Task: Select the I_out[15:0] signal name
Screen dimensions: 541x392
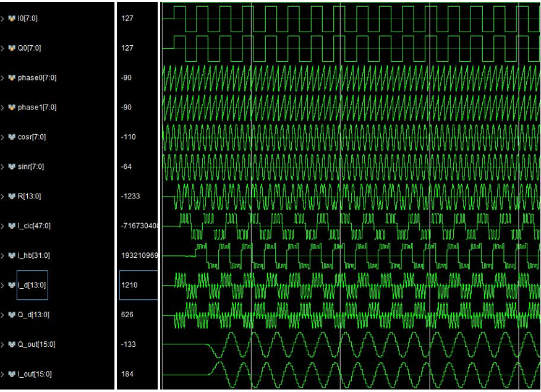Action: (35, 375)
